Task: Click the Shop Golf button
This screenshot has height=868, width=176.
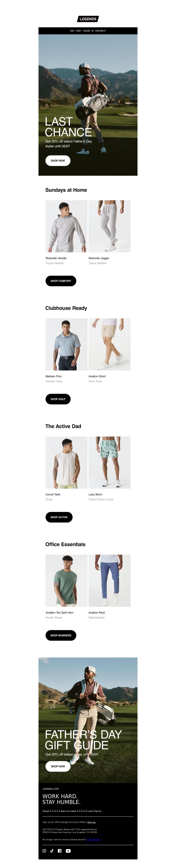Action: point(58,399)
